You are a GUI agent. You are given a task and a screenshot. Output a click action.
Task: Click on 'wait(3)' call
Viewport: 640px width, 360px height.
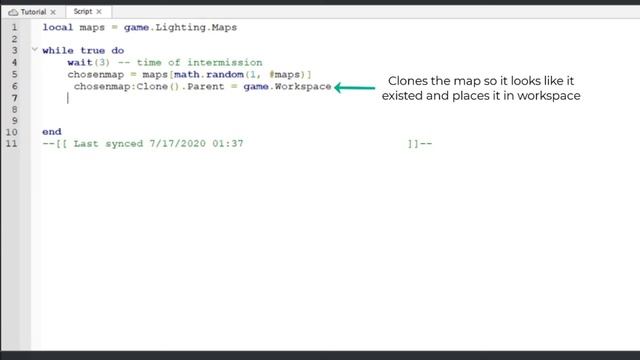89,62
